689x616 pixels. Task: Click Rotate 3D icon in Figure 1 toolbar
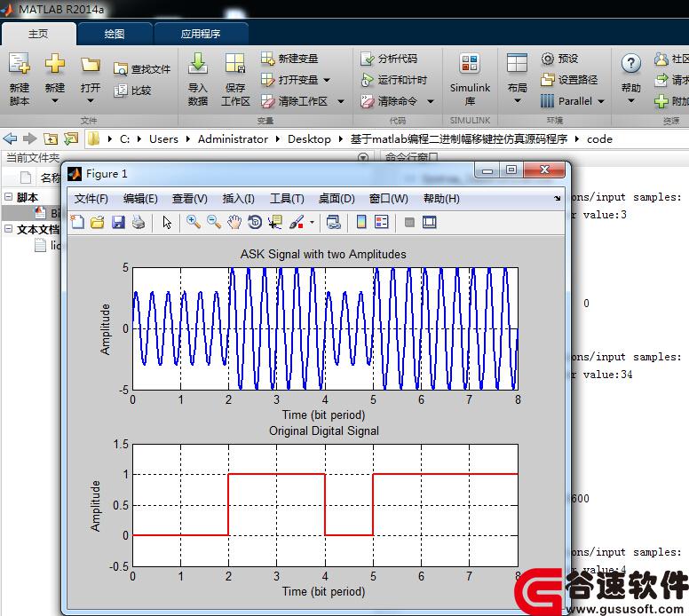tap(255, 222)
